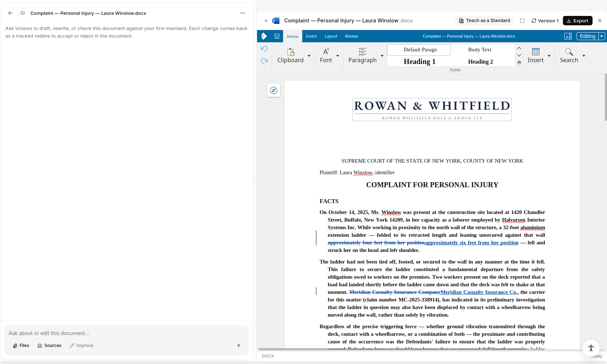Click the folder icon beside the document title

click(22, 13)
